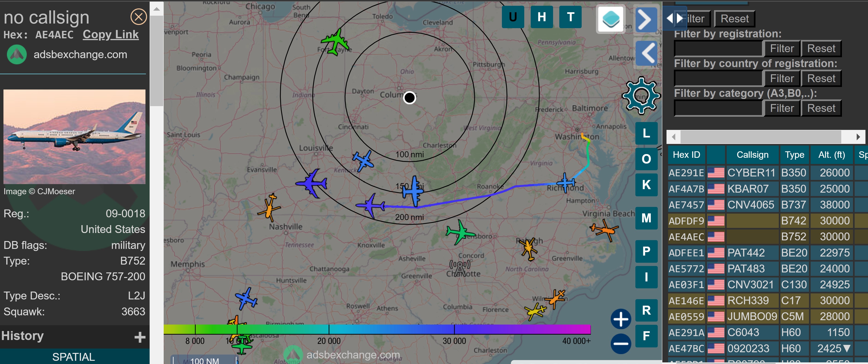This screenshot has height=364, width=868.
Task: Select the C6043 H60 row
Action: 767,333
